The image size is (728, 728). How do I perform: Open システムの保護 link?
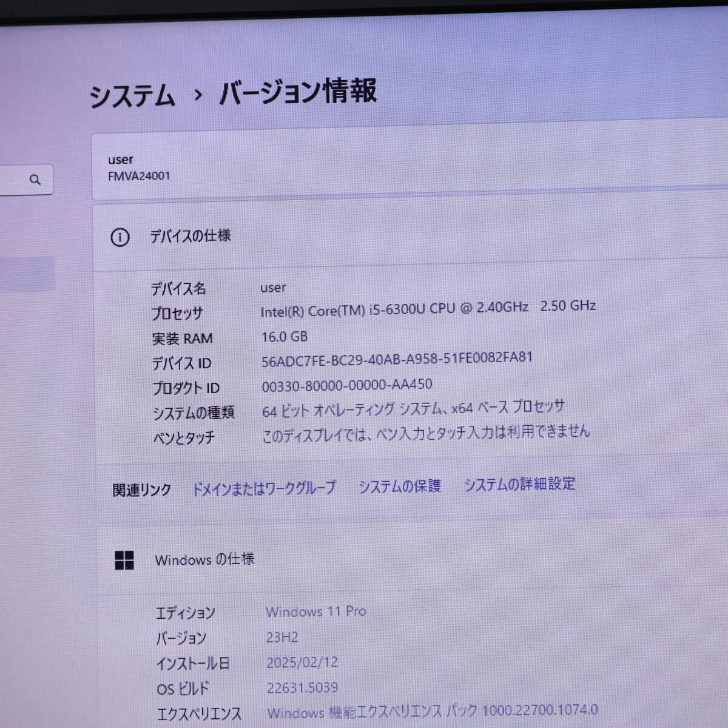400,486
